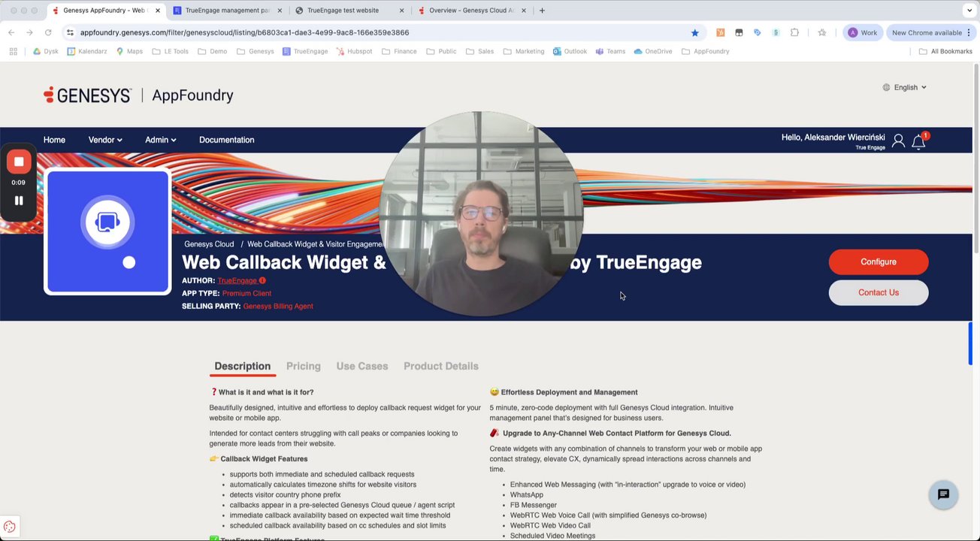This screenshot has height=541, width=980.
Task: Open the Genesys bookmark folder
Action: [256, 51]
